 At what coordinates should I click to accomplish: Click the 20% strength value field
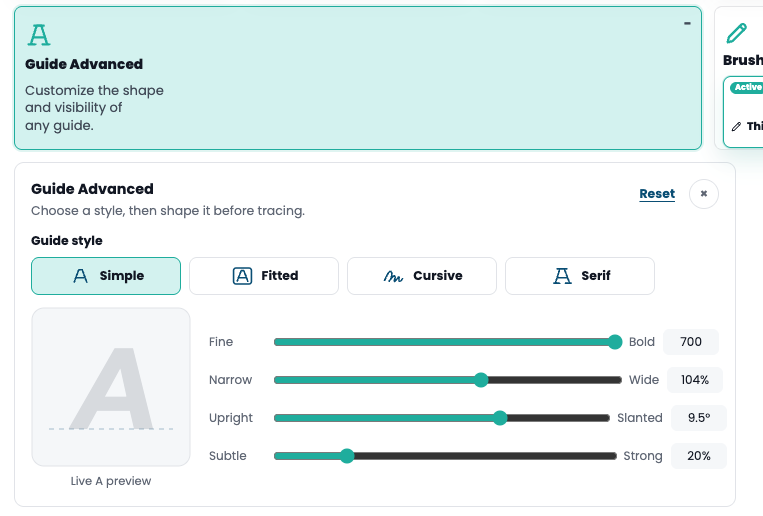click(x=699, y=456)
